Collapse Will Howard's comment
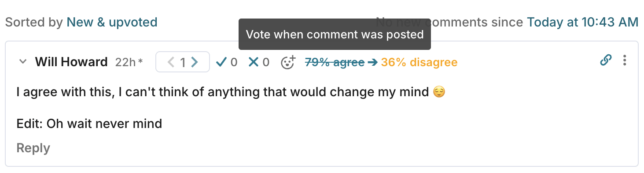 [23, 62]
